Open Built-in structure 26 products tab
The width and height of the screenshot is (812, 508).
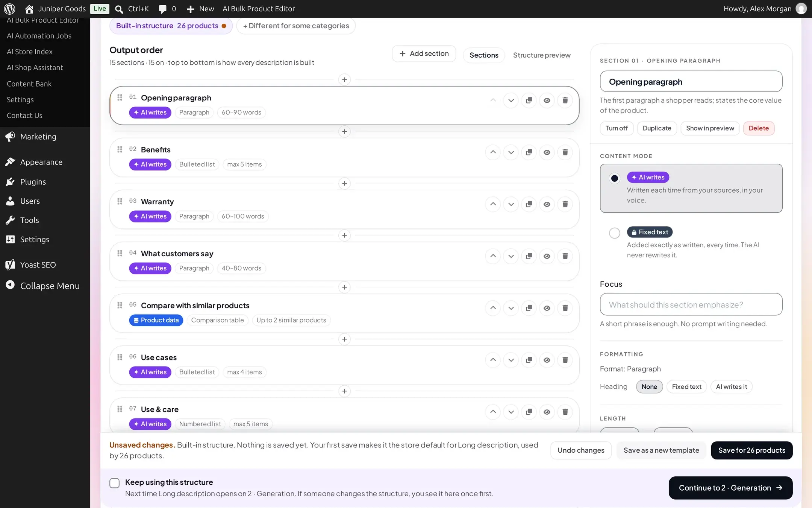pyautogui.click(x=171, y=26)
